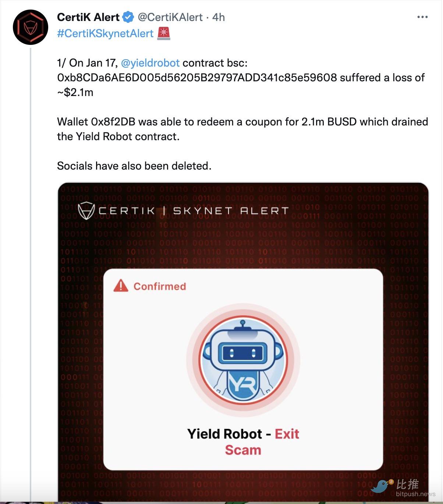The width and height of the screenshot is (443, 504).
Task: Click the blue bird watermark icon
Action: coord(382,486)
